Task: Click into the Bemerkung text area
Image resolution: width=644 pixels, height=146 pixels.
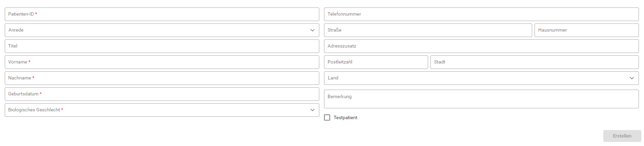Action: coord(481,99)
